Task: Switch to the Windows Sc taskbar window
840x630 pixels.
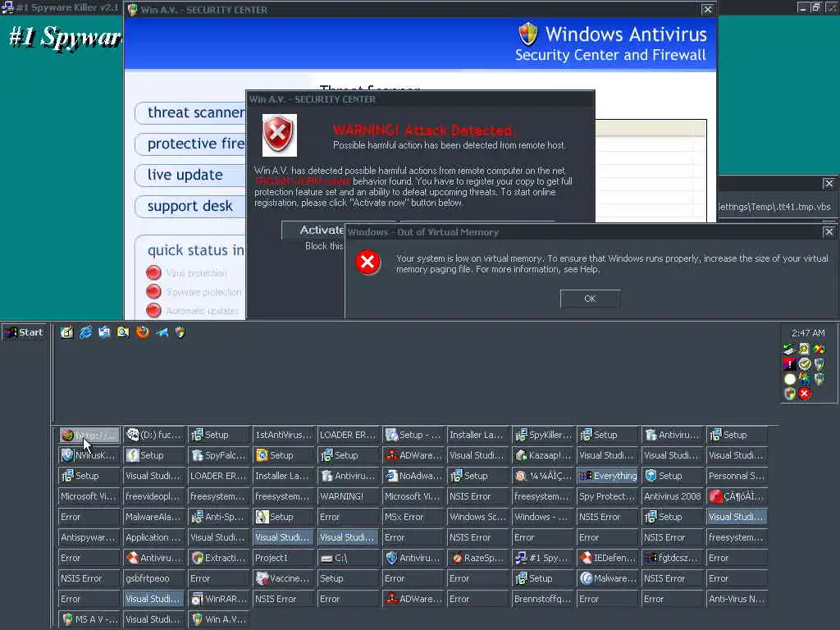Action: click(x=478, y=517)
